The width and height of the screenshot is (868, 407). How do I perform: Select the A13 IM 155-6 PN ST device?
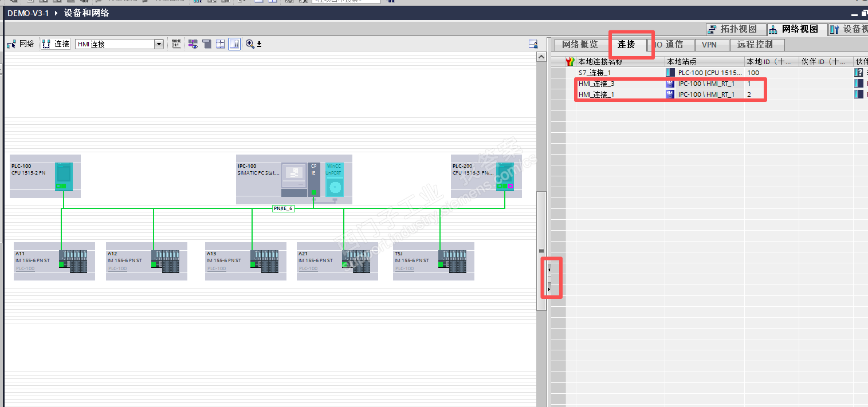pyautogui.click(x=246, y=261)
